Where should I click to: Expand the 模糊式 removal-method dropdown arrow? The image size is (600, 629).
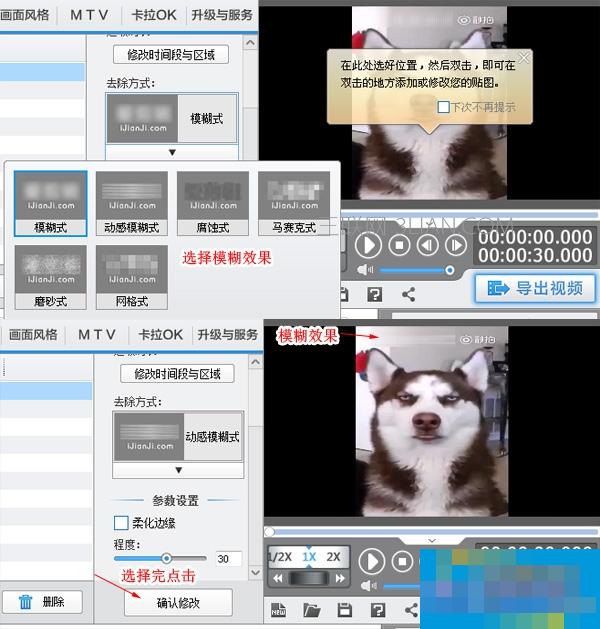pos(172,152)
